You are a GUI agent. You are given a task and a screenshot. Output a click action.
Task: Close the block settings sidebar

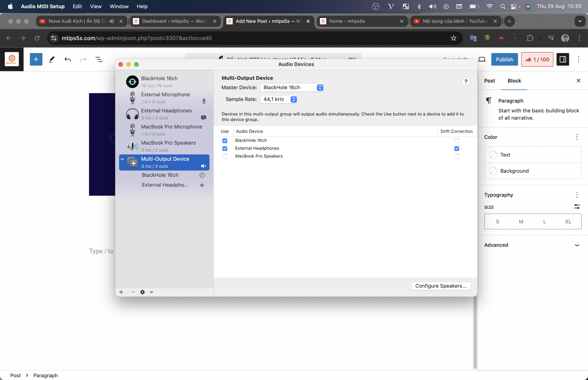click(578, 81)
